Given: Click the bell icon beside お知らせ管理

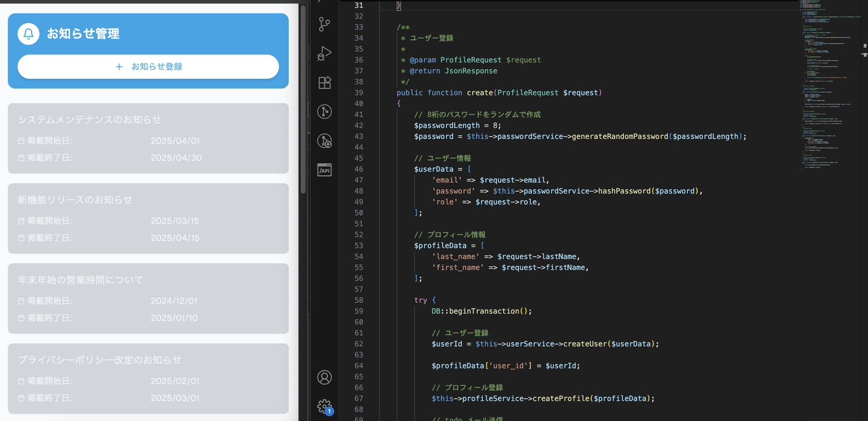Looking at the screenshot, I should click(x=28, y=34).
